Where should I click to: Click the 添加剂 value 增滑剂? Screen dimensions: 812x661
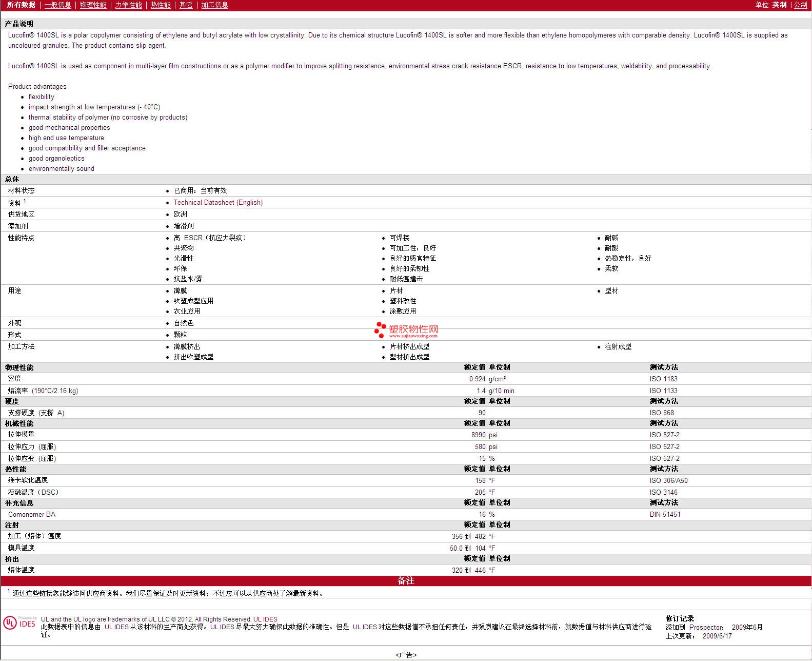point(184,226)
